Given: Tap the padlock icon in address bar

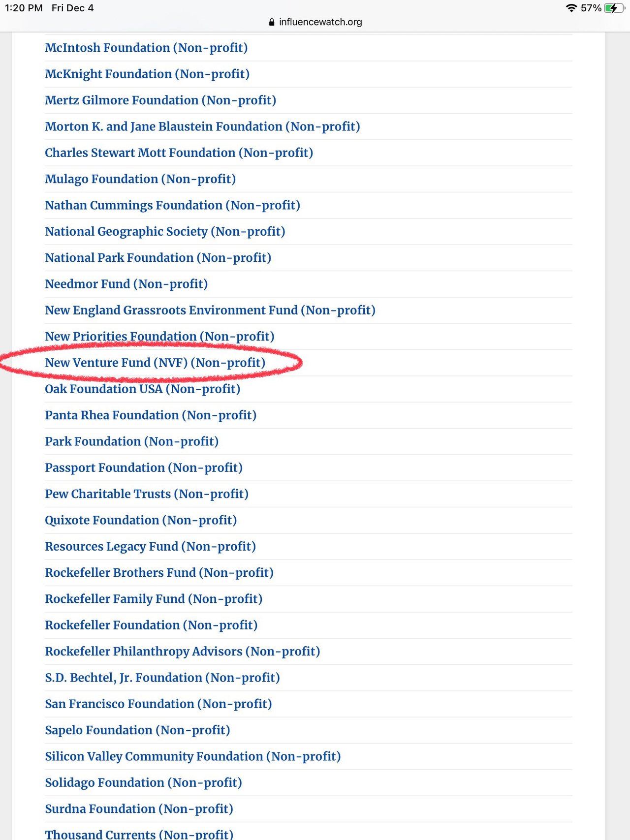Looking at the screenshot, I should (x=272, y=22).
